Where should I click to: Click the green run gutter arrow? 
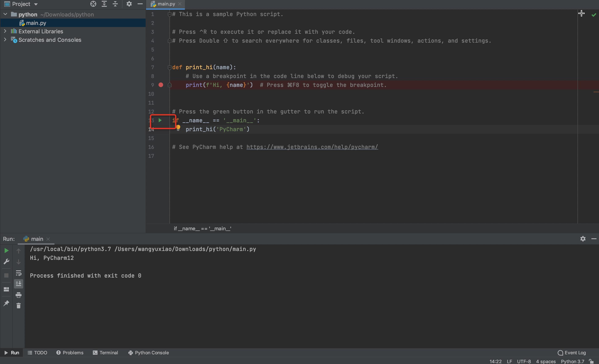coord(160,120)
